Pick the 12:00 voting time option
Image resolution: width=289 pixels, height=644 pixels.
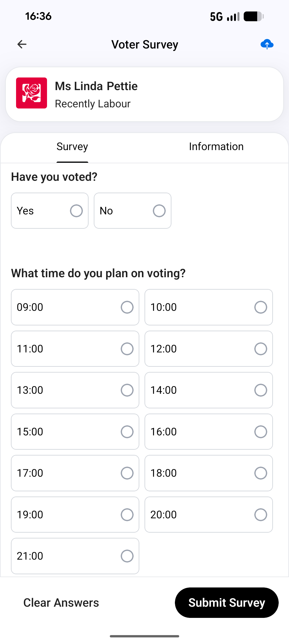click(209, 349)
